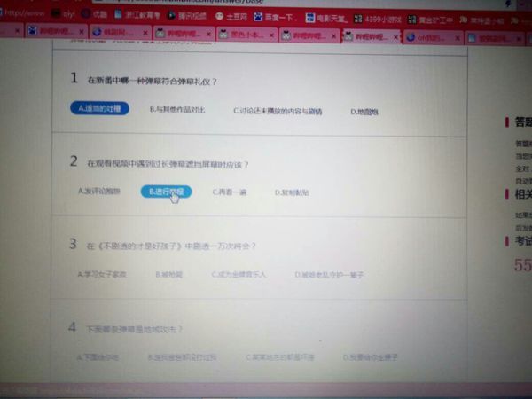
Task: Click the sidebar heading beginning with 相关
Action: point(523,194)
